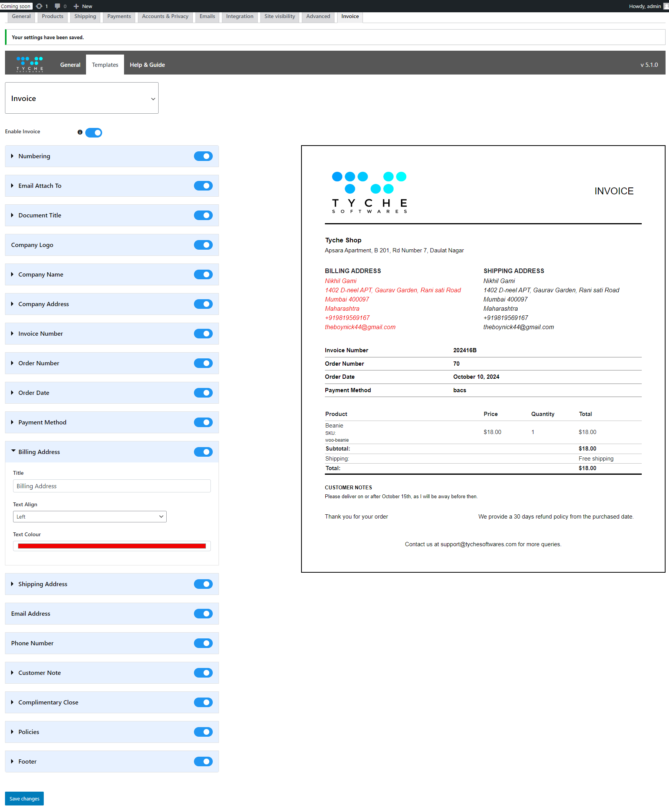Click the updates icon in the admin bar
Image resolution: width=669 pixels, height=812 pixels.
(39, 6)
